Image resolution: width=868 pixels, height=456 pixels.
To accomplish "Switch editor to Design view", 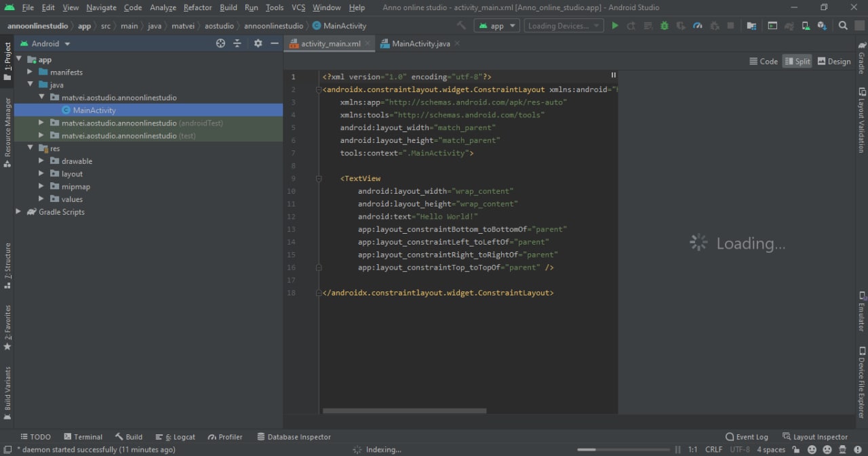I will [x=834, y=61].
